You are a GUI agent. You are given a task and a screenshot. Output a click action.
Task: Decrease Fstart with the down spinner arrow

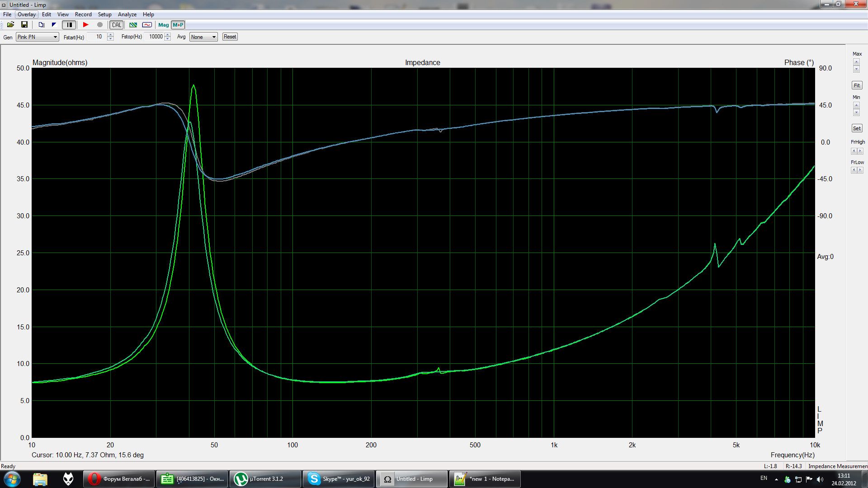[110, 39]
